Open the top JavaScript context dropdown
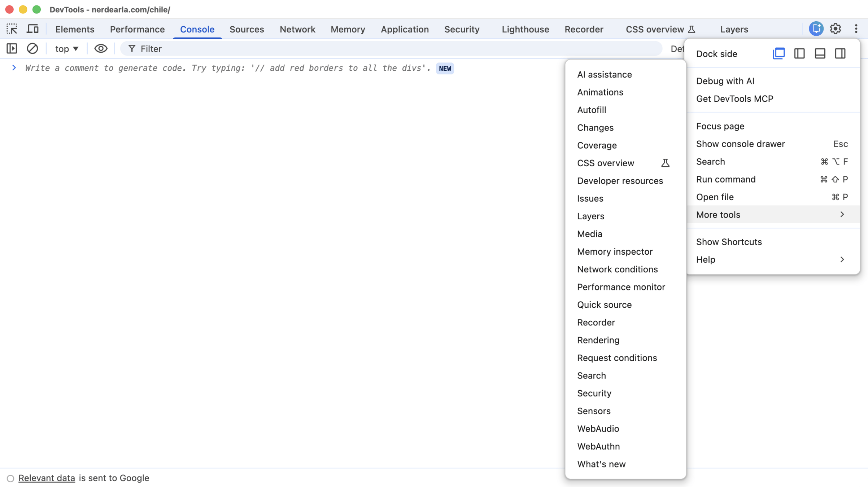 [67, 49]
